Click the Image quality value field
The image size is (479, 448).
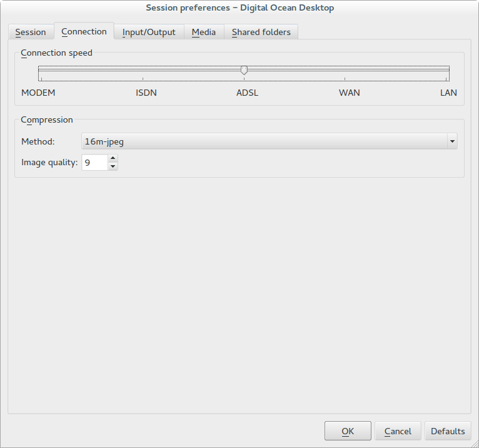[x=94, y=162]
